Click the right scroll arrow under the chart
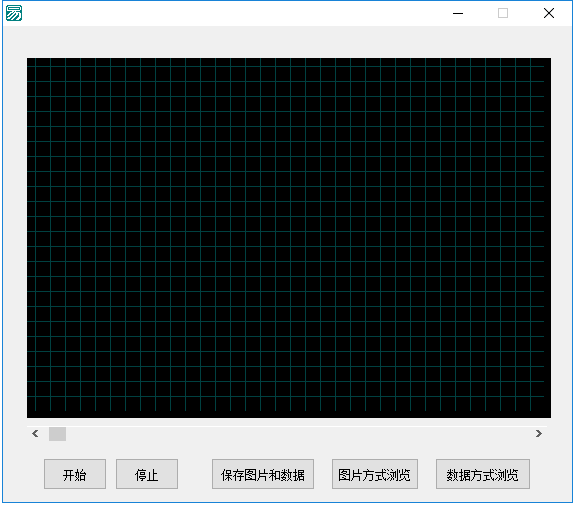575x505 pixels. [538, 433]
